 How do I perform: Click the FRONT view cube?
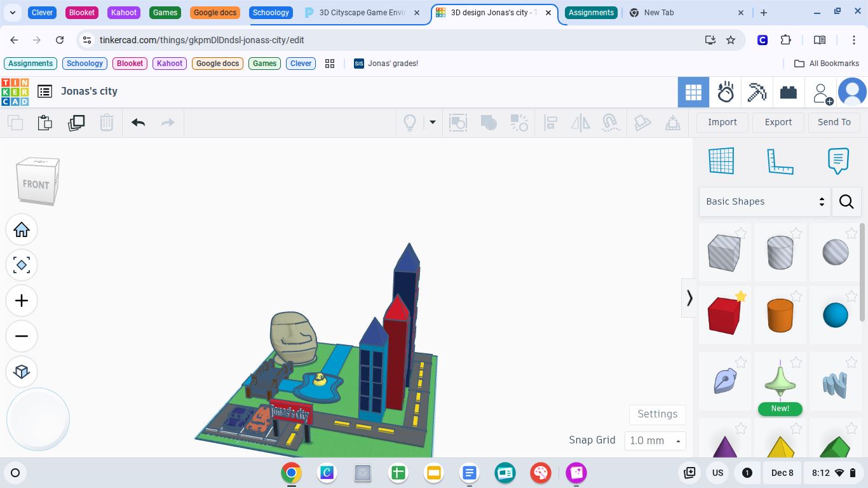click(37, 183)
